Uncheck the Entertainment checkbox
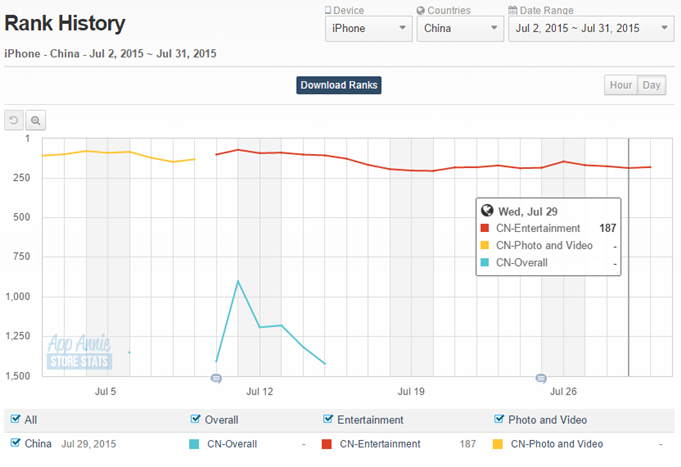The width and height of the screenshot is (681, 467). [x=330, y=420]
